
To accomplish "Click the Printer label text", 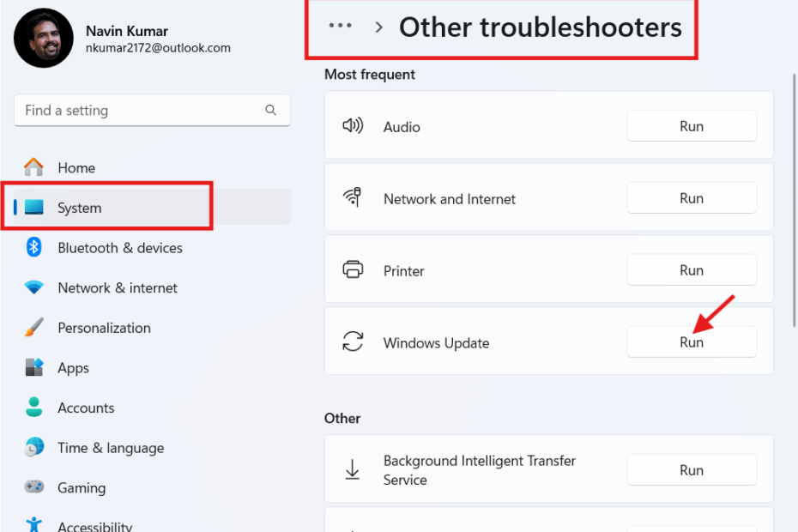I will click(403, 271).
